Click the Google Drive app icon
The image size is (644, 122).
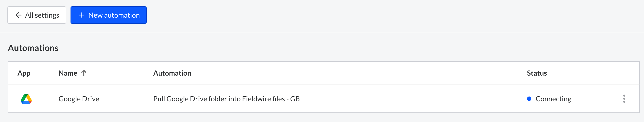point(26,99)
